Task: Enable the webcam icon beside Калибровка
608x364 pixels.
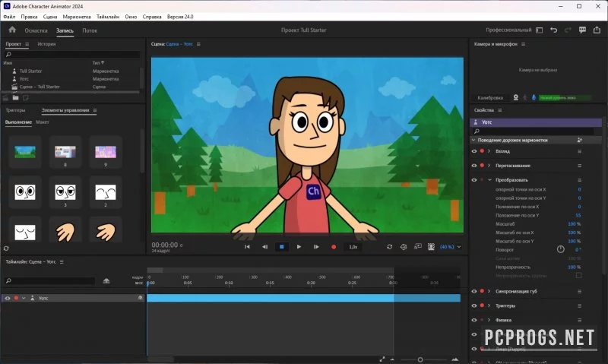Action: (516, 98)
